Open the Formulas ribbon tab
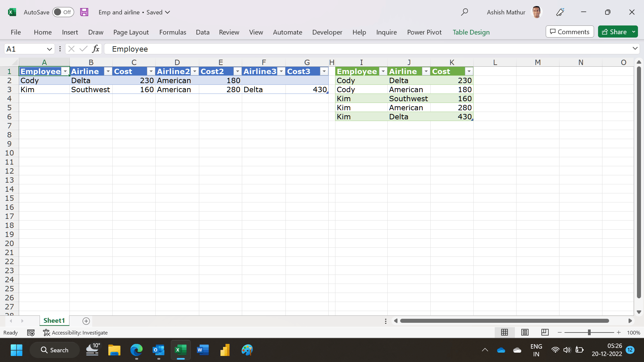The width and height of the screenshot is (644, 362). click(x=172, y=32)
